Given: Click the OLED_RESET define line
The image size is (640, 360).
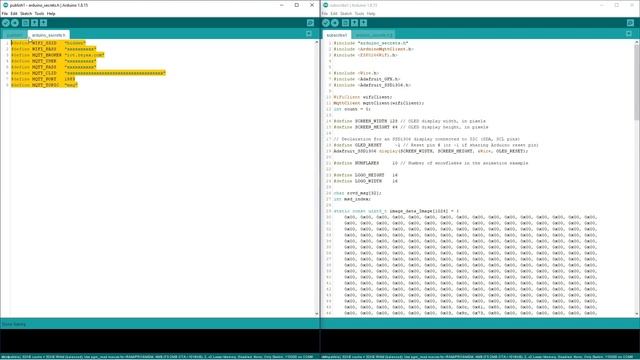Looking at the screenshot, I should point(436,145).
